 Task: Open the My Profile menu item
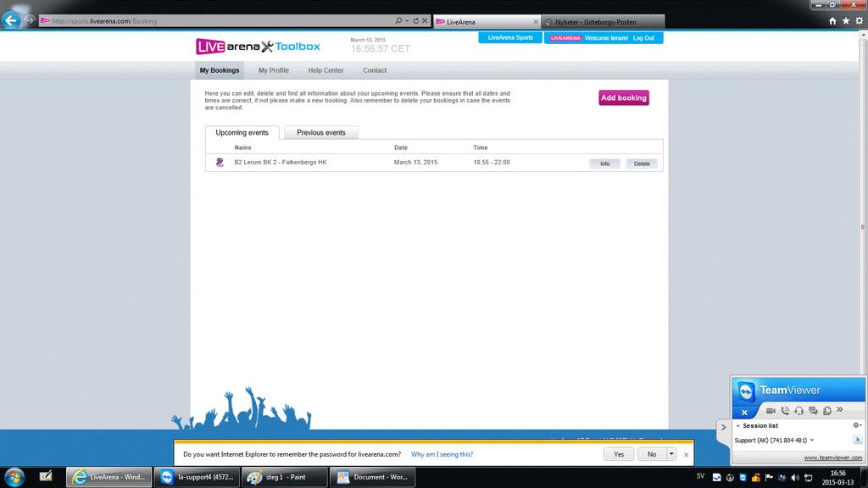pyautogui.click(x=274, y=70)
